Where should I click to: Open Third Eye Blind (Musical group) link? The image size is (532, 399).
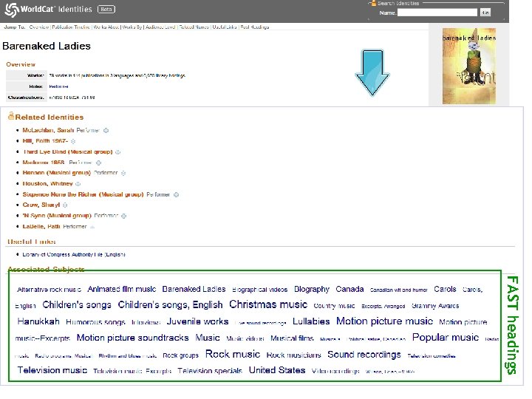[67, 151]
